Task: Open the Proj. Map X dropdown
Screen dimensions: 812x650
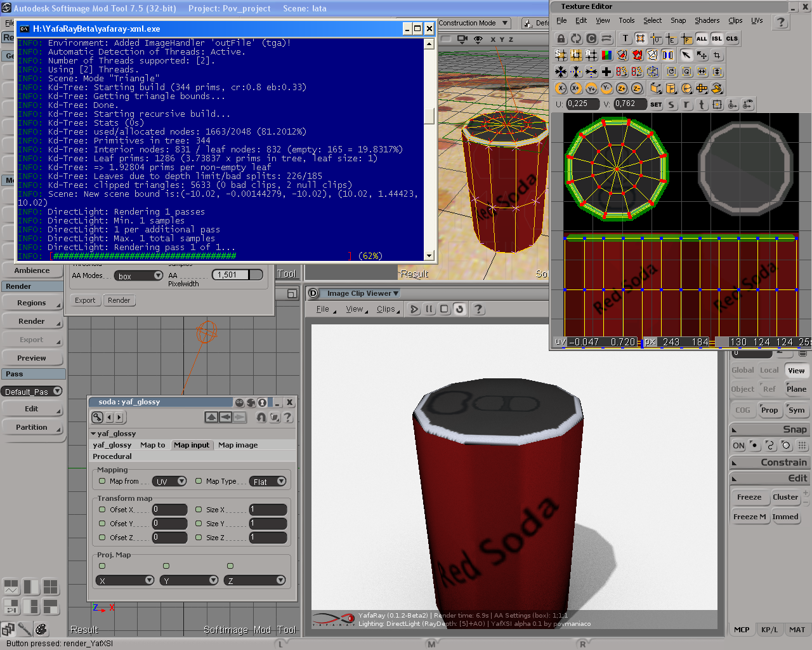Action: point(125,580)
